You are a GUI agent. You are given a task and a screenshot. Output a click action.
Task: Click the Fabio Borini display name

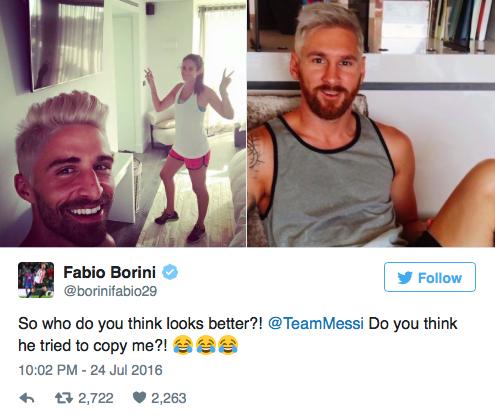coord(110,272)
